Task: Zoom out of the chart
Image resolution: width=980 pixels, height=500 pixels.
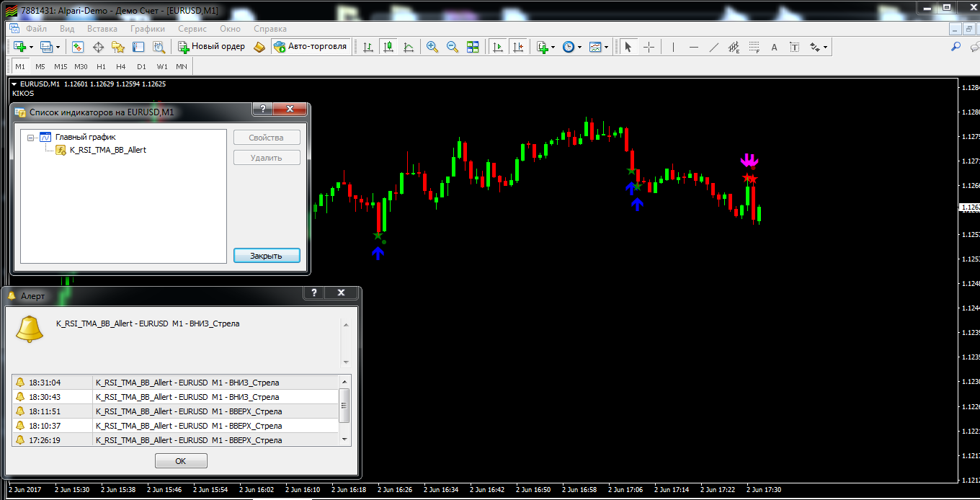Action: click(453, 47)
